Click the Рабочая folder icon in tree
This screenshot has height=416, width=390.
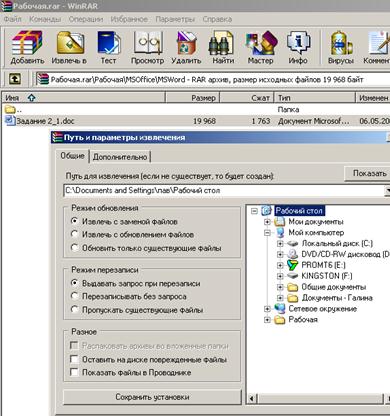(x=280, y=320)
